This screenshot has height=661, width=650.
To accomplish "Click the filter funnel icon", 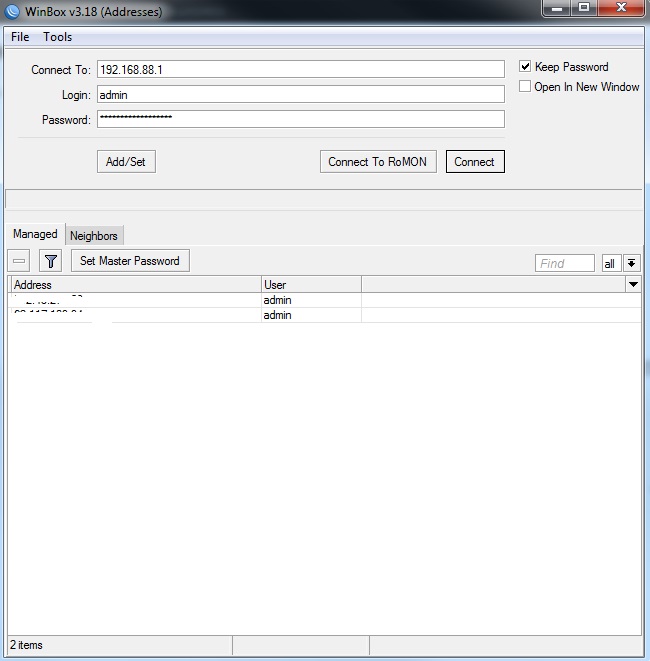I will tap(51, 261).
